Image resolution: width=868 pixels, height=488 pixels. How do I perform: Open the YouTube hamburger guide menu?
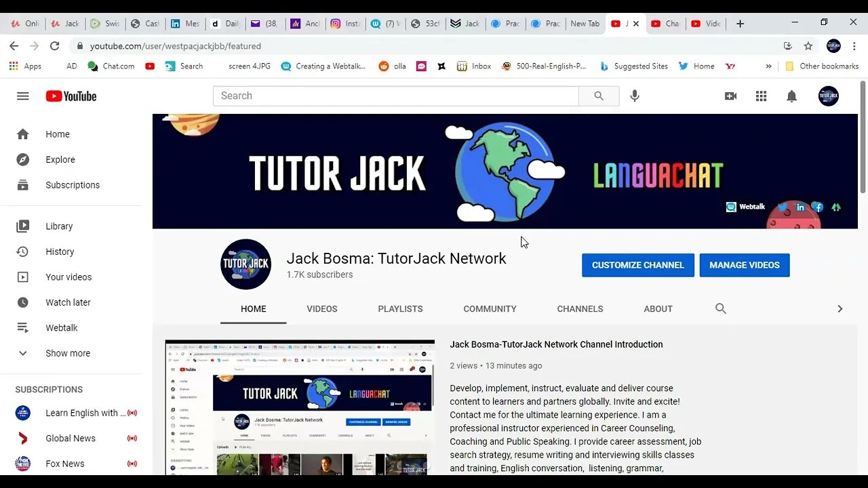click(x=23, y=96)
